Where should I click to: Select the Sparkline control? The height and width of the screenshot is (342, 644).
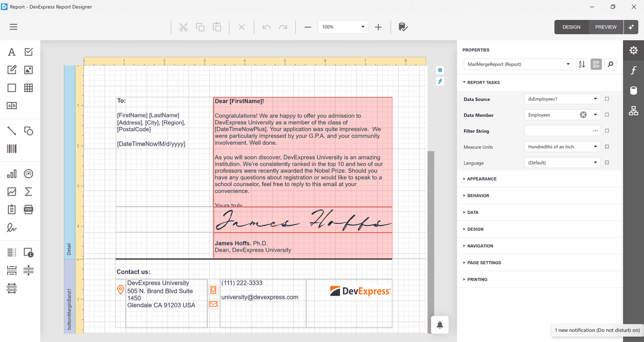point(12,192)
